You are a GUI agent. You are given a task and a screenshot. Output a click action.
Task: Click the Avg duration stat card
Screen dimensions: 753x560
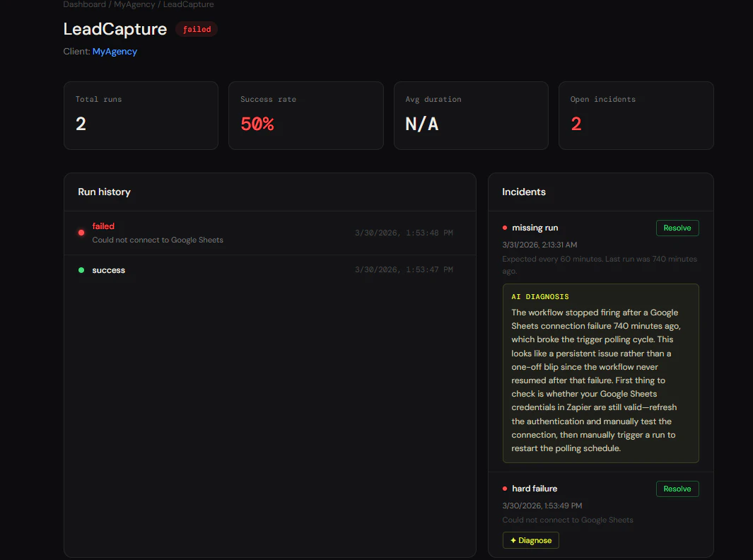(x=471, y=115)
